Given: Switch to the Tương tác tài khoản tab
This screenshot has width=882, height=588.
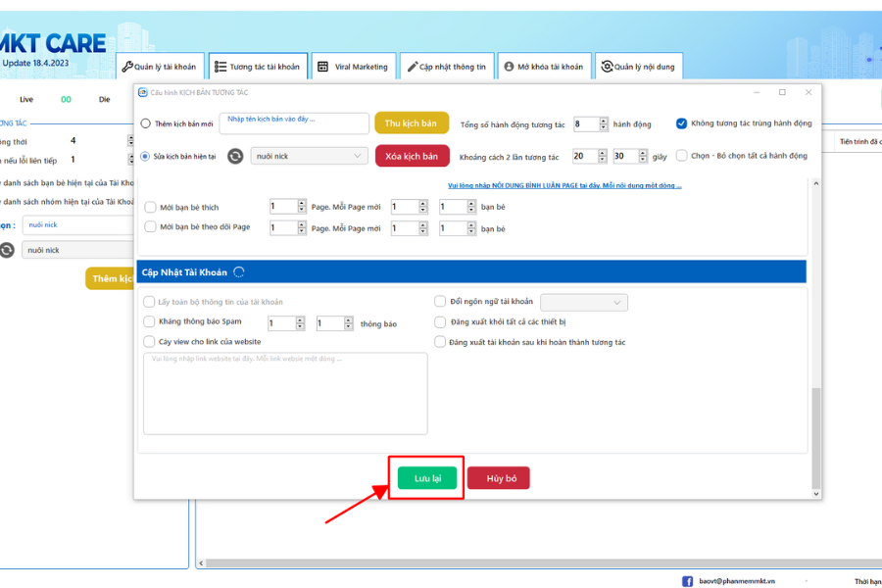Looking at the screenshot, I should pyautogui.click(x=258, y=67).
